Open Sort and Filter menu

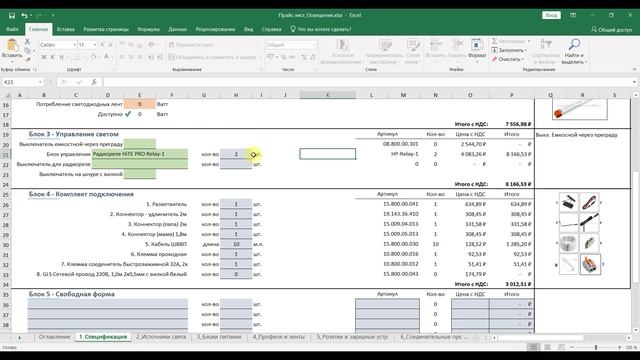click(546, 52)
